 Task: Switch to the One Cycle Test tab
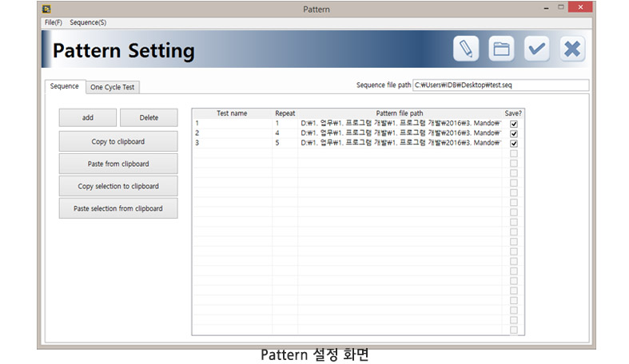[113, 87]
